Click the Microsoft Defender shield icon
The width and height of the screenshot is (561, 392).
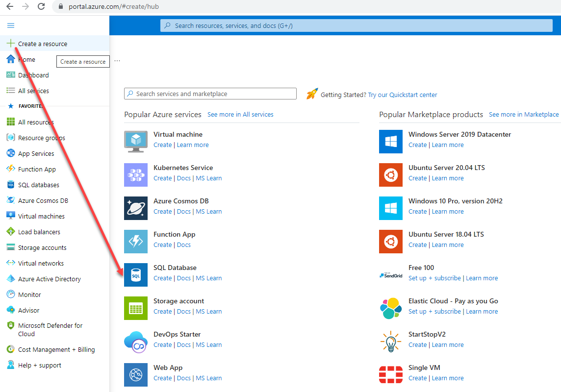(x=10, y=325)
